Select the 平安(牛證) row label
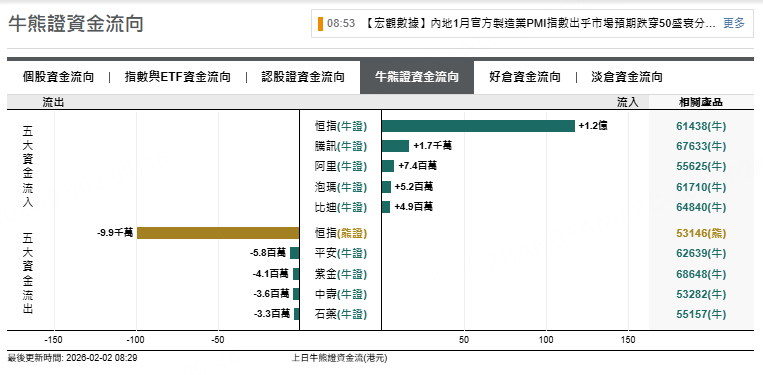The width and height of the screenshot is (763, 375). [341, 253]
